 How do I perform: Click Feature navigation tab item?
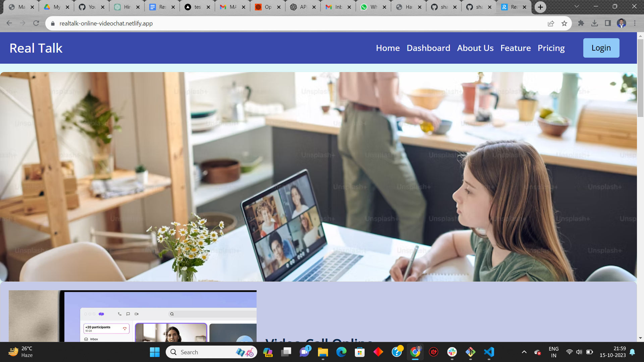[x=516, y=48]
